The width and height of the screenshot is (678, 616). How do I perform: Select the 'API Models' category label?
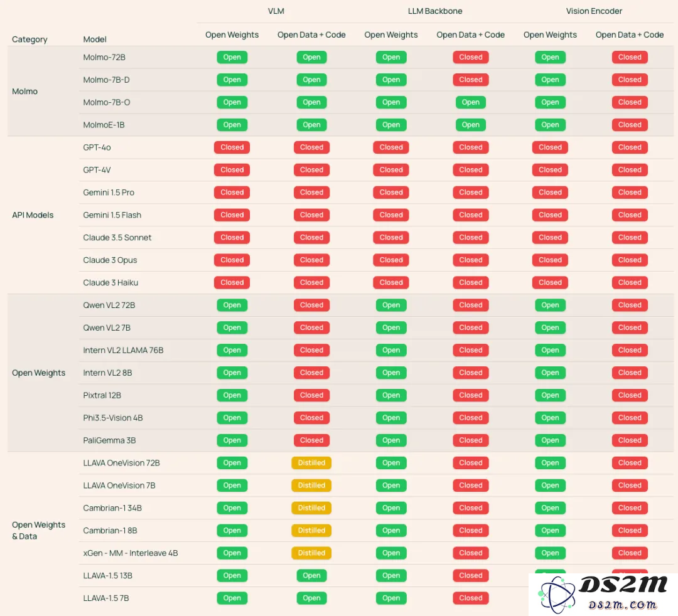[x=33, y=215]
